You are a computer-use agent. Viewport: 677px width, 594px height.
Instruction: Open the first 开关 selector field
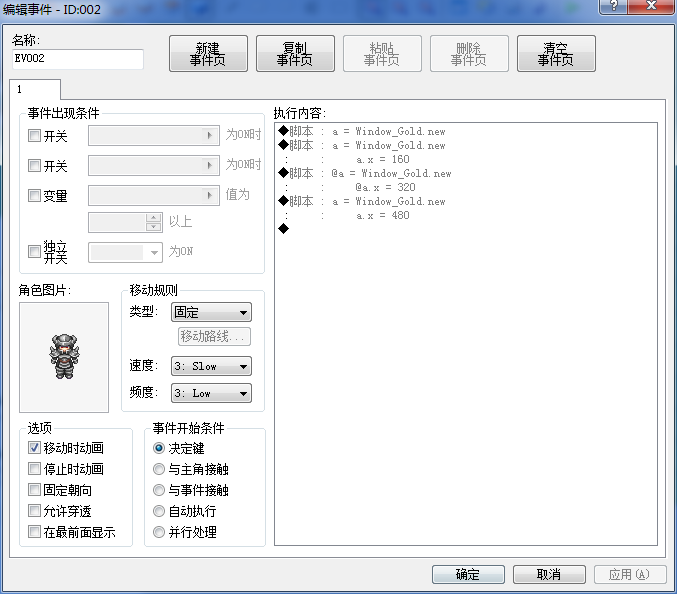[x=154, y=136]
